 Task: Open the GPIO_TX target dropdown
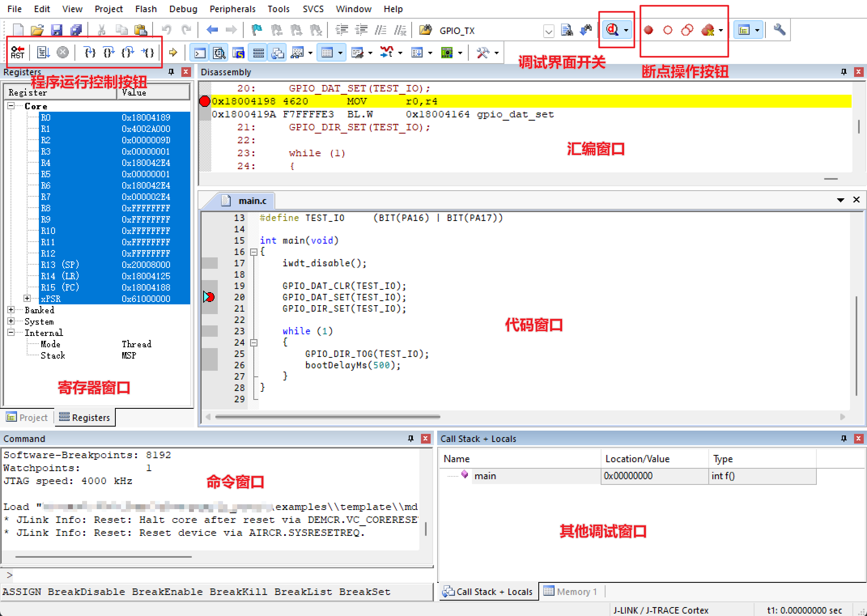click(548, 31)
